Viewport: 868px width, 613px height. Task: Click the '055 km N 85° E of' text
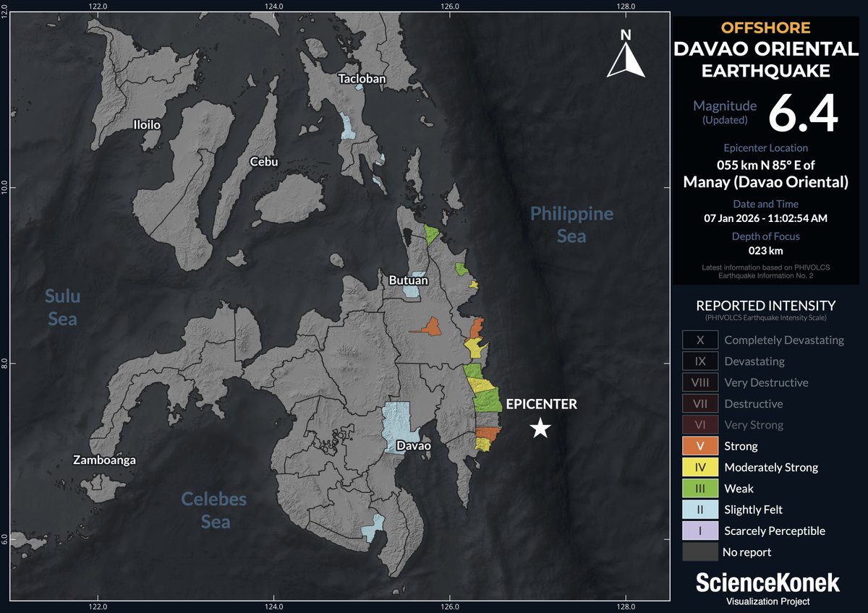click(765, 165)
